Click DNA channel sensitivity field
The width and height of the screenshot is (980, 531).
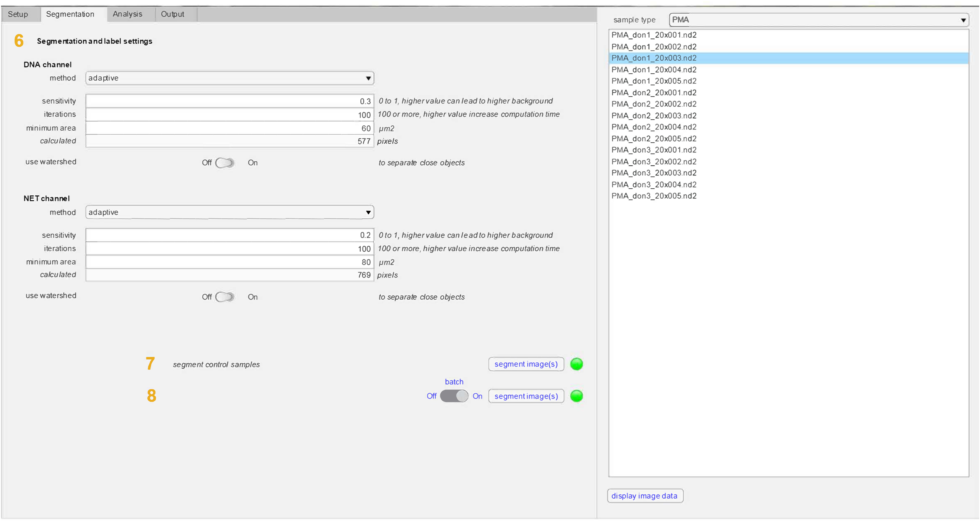(229, 101)
